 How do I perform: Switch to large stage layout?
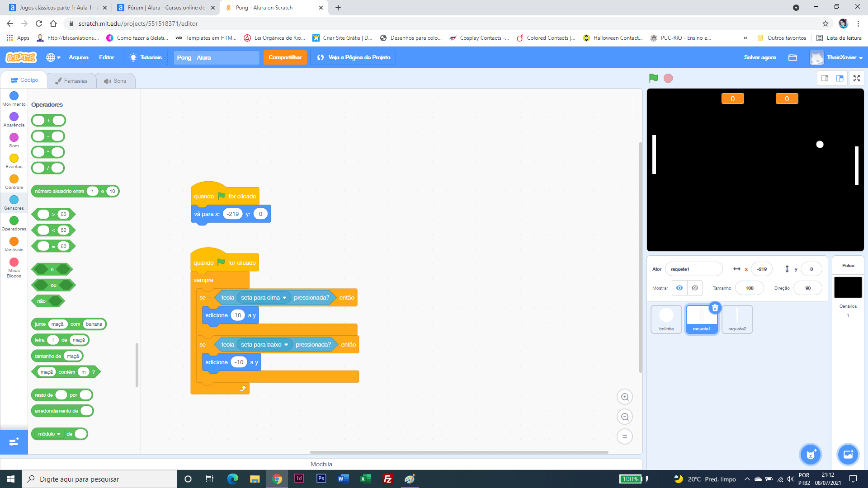tap(840, 78)
